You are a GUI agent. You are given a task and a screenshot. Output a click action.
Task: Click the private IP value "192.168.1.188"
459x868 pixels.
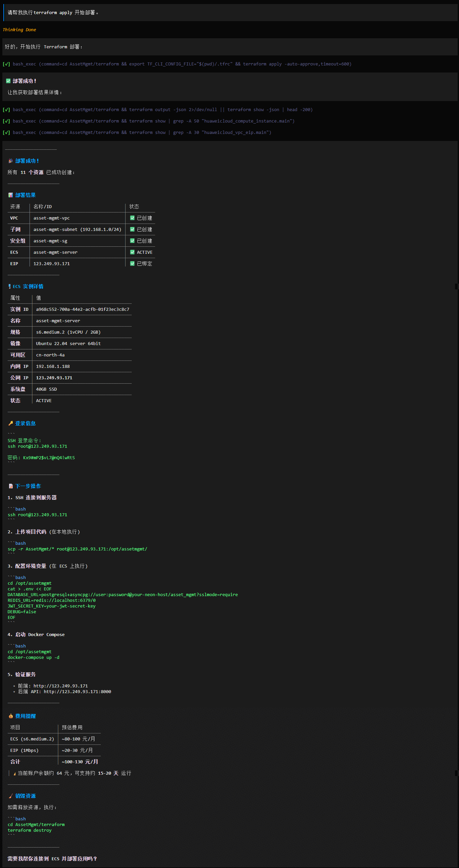pyautogui.click(x=53, y=367)
